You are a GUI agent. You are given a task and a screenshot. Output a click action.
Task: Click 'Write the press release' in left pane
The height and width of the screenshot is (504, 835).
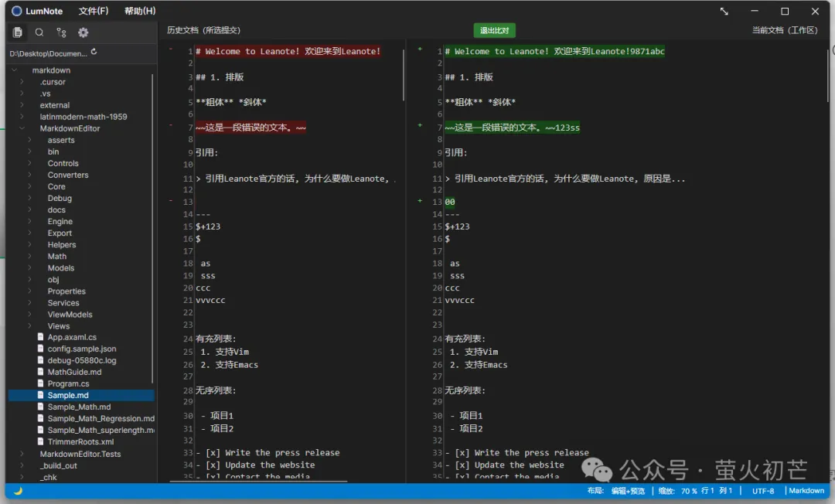click(x=282, y=453)
